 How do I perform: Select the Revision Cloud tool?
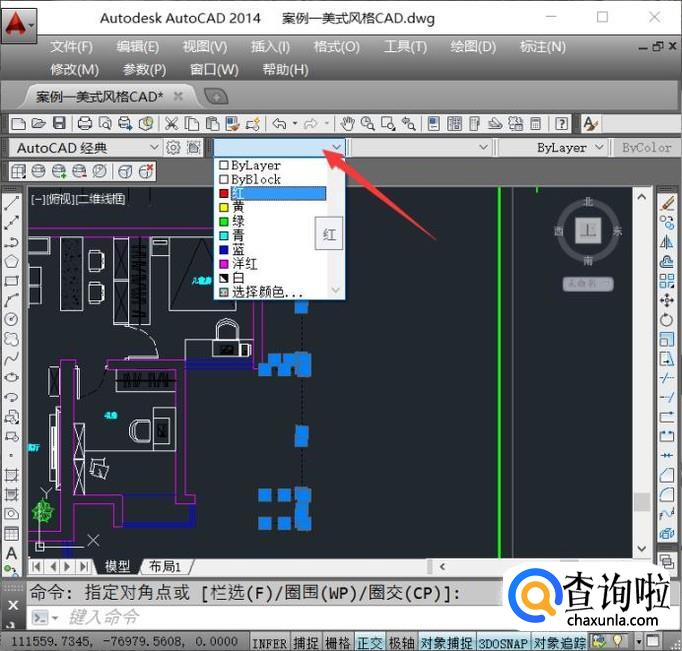[x=12, y=339]
